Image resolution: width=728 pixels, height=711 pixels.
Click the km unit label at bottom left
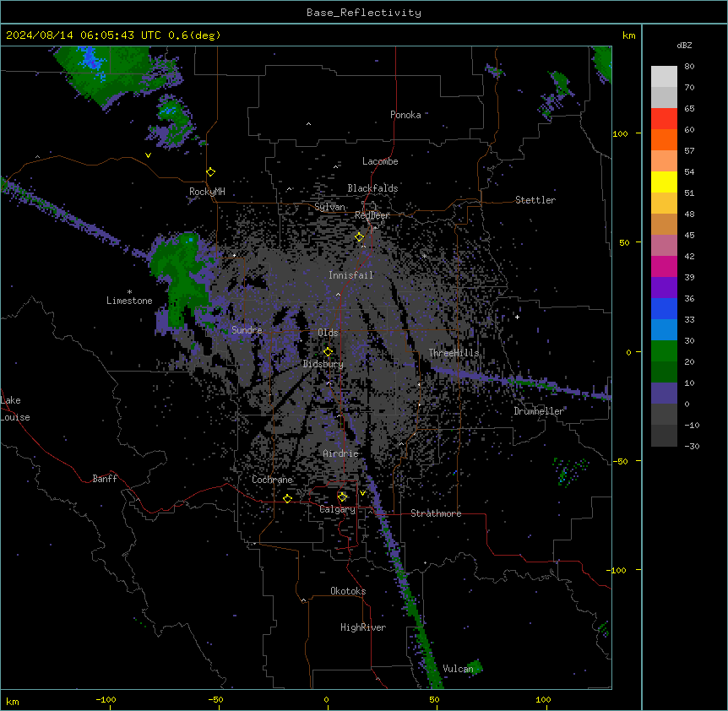(x=13, y=701)
